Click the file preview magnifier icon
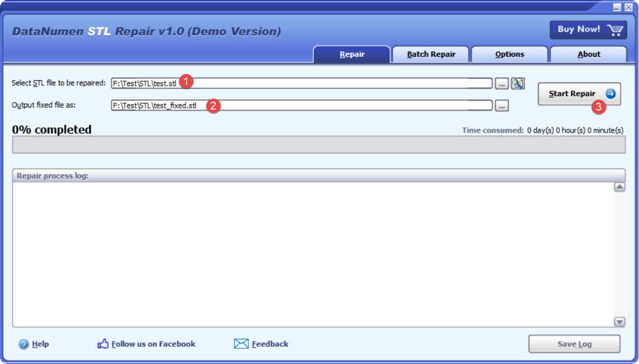The width and height of the screenshot is (639, 364). pyautogui.click(x=518, y=83)
